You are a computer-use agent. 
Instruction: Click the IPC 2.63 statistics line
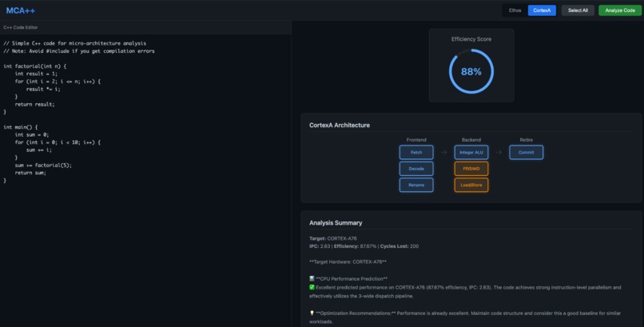click(364, 246)
